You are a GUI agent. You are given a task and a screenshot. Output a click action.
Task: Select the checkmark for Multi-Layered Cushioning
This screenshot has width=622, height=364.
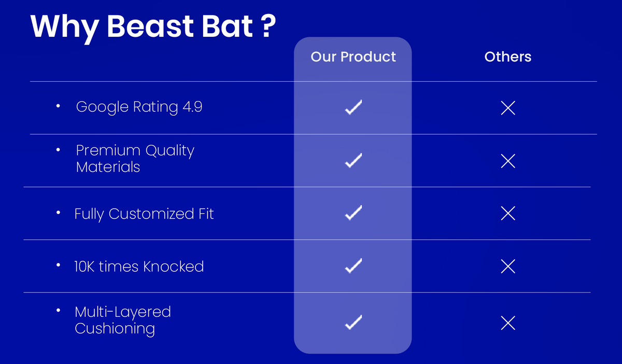(x=353, y=323)
